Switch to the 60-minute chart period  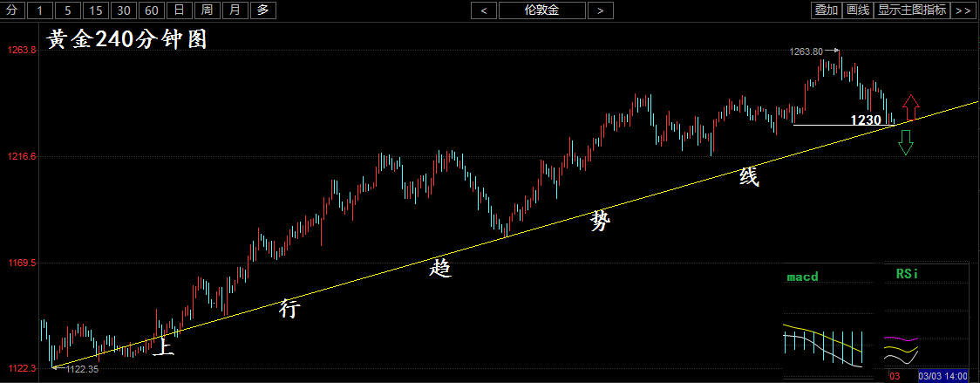pyautogui.click(x=152, y=10)
